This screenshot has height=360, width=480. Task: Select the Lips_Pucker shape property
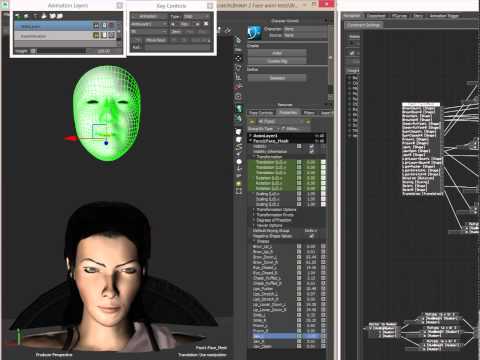tap(263, 289)
